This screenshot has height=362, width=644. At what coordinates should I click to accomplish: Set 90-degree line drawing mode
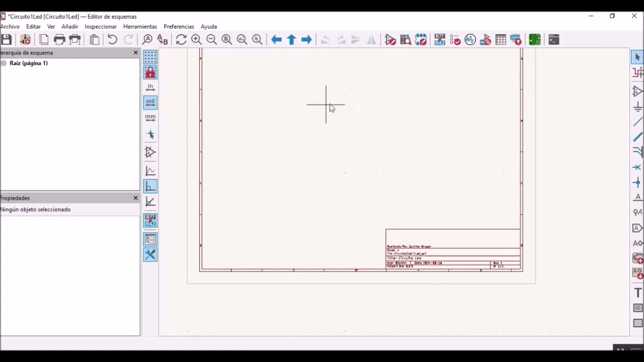150,187
